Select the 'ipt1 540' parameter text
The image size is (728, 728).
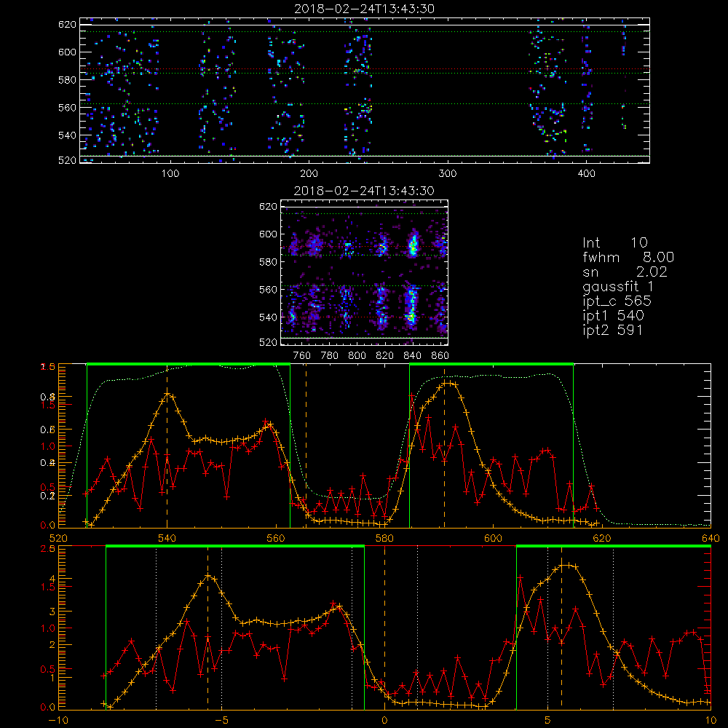[x=613, y=315]
